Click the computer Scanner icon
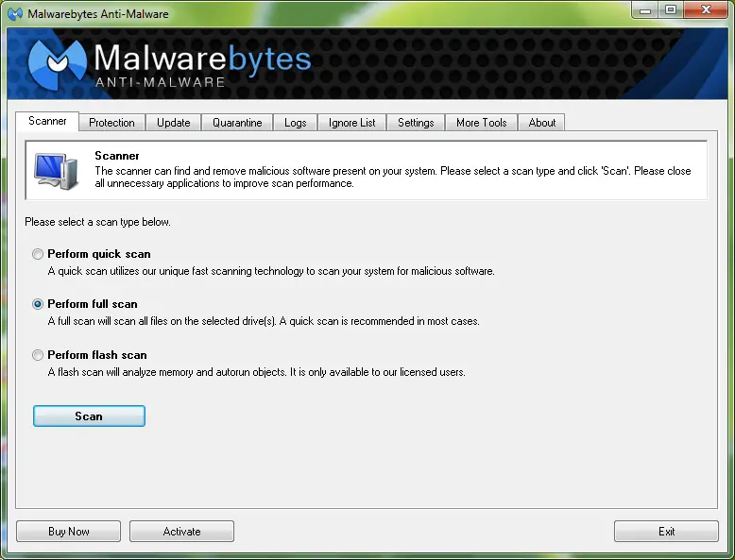This screenshot has width=735, height=560. point(56,172)
